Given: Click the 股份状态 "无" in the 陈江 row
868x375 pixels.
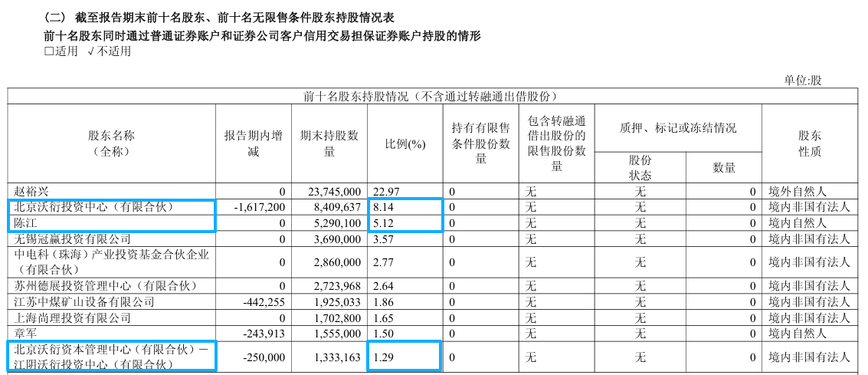Looking at the screenshot, I should coord(640,223).
